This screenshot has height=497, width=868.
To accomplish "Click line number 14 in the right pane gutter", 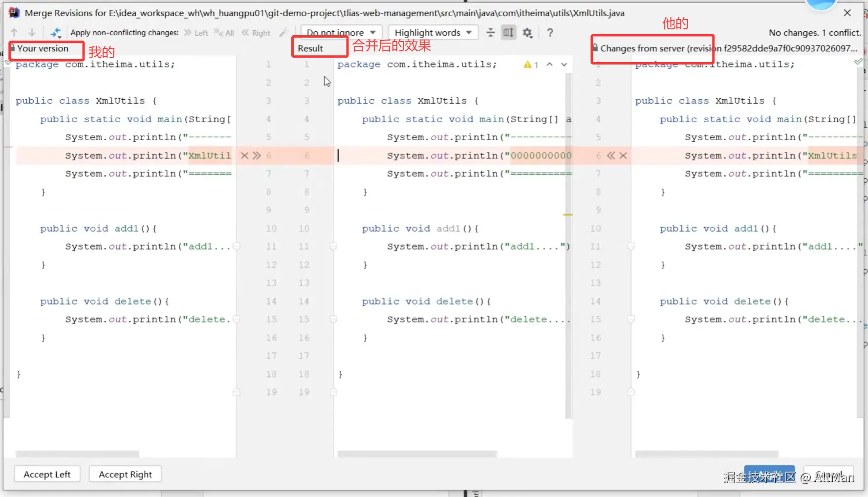I will (x=595, y=301).
